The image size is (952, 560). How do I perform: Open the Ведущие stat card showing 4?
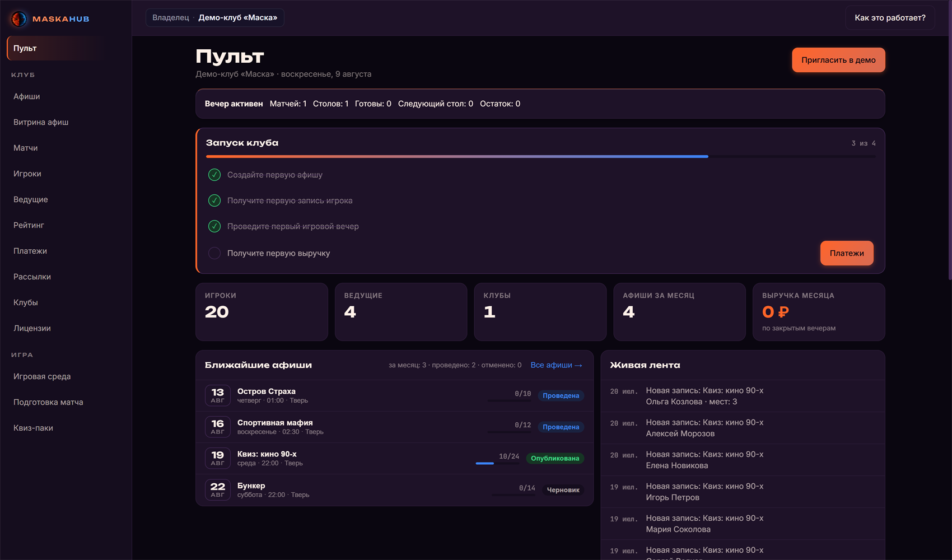(x=401, y=312)
